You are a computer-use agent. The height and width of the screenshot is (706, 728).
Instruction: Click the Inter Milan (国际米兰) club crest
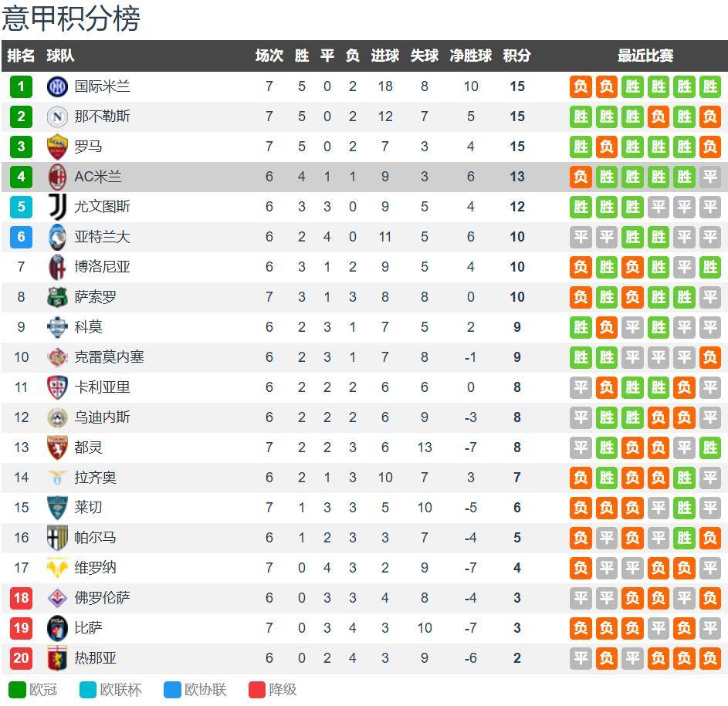click(x=57, y=86)
